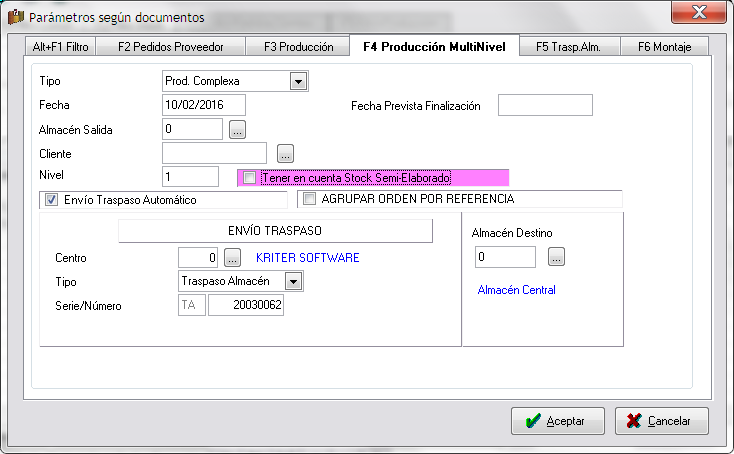Viewport: 734px width, 454px height.
Task: Click the Aceptar button
Action: 558,421
